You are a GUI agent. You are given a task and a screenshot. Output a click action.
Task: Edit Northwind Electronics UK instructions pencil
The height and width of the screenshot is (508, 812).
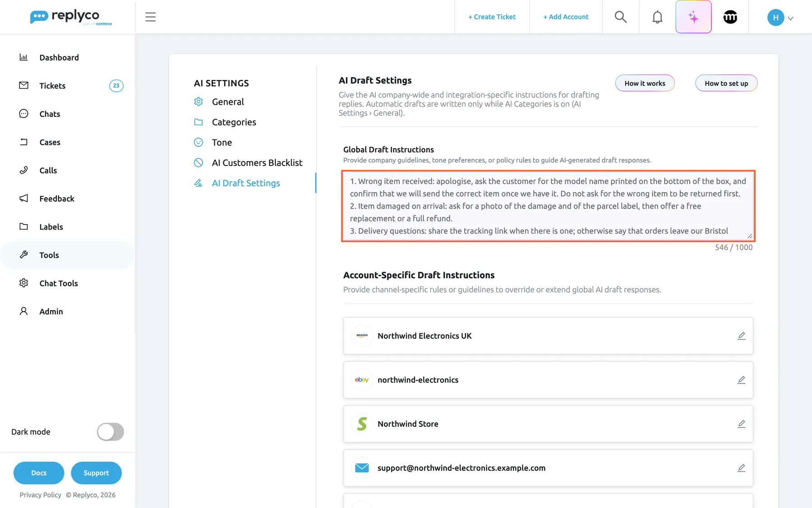741,336
